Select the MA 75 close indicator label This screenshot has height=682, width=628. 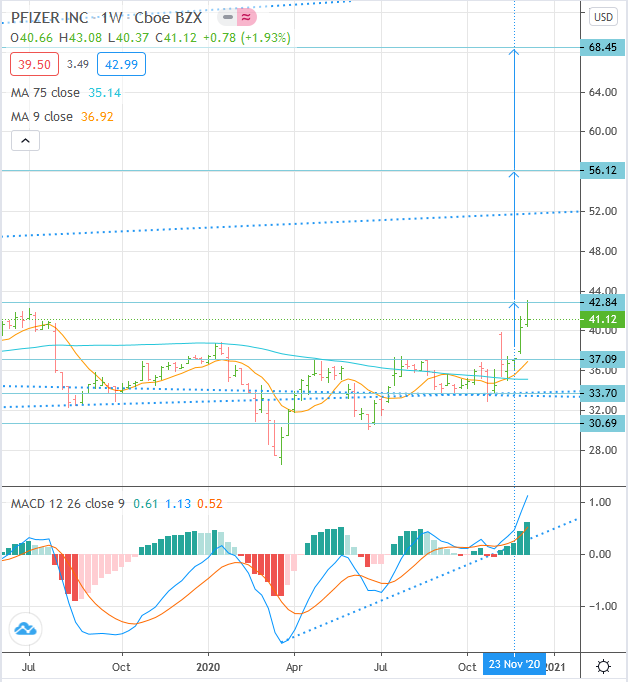coord(45,93)
